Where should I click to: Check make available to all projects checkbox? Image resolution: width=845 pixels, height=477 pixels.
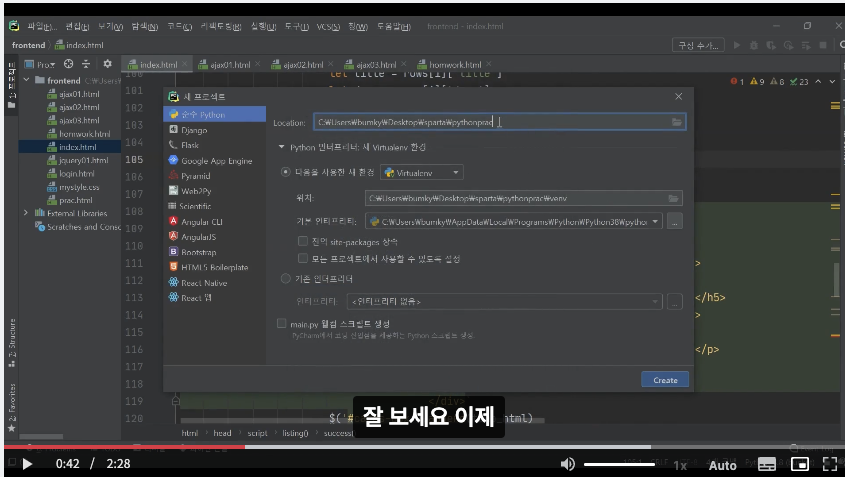pyautogui.click(x=303, y=258)
